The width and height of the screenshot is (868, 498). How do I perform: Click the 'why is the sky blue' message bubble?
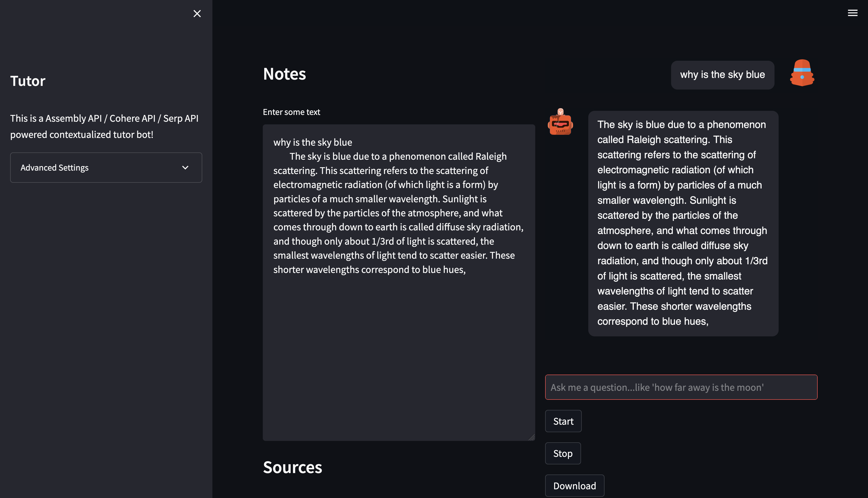(x=722, y=75)
